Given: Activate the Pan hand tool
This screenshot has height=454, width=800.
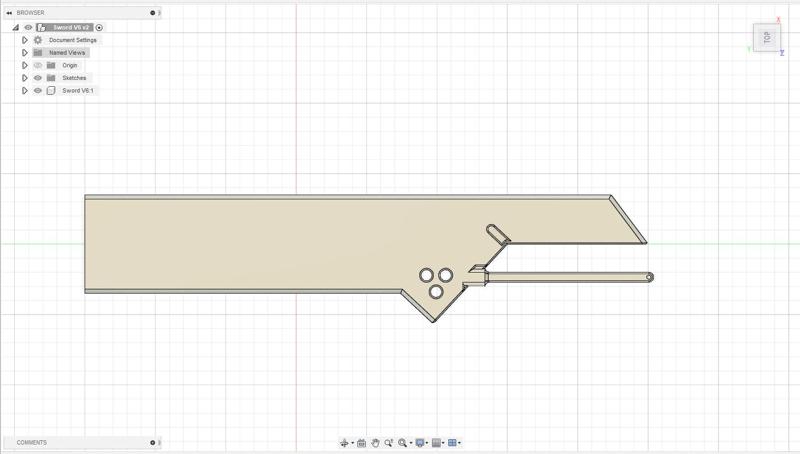Looking at the screenshot, I should [376, 443].
